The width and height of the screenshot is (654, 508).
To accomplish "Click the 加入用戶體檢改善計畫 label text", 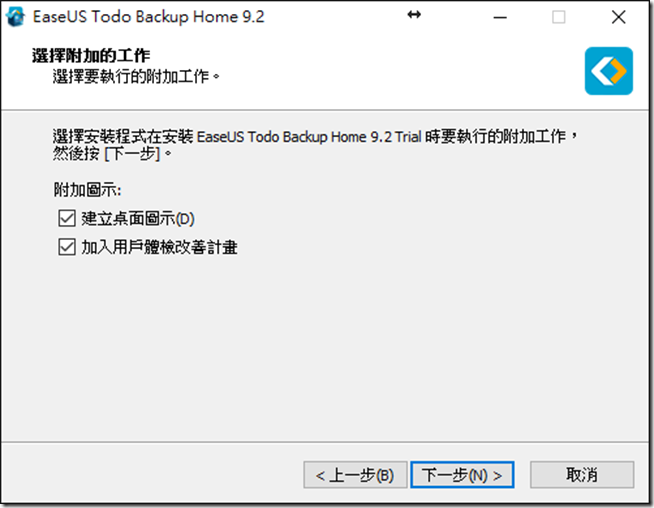I will [x=159, y=247].
